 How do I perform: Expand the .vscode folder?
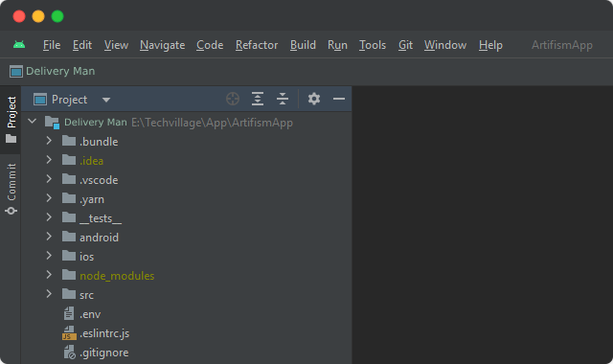[49, 179]
